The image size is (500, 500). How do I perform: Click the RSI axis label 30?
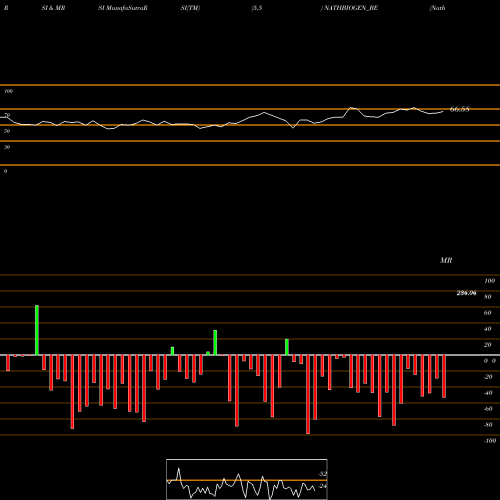click(7, 147)
